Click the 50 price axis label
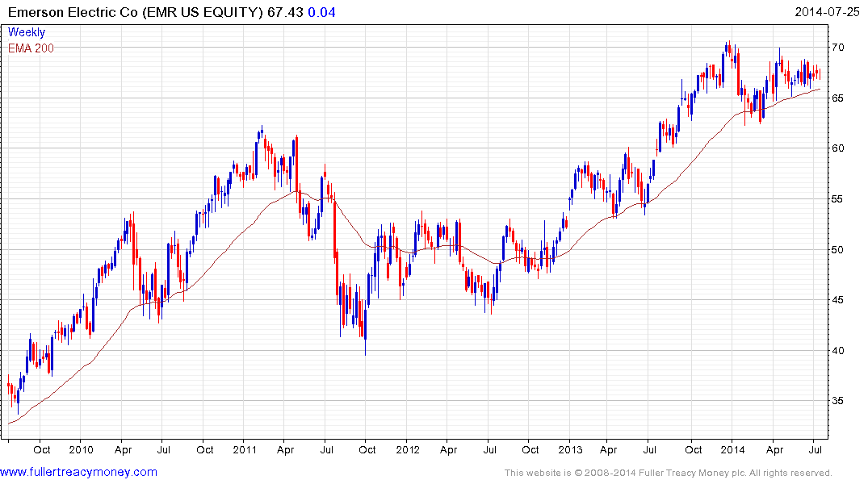The height and width of the screenshot is (484, 868). pos(837,249)
